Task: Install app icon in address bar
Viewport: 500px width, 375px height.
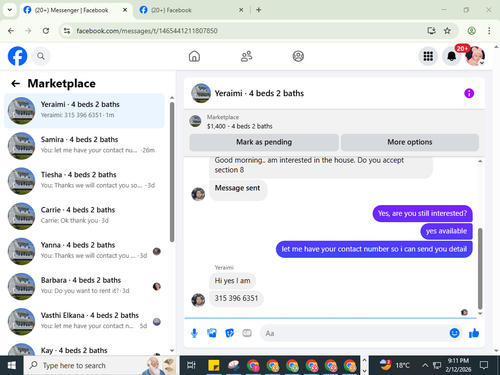Action: (x=432, y=31)
